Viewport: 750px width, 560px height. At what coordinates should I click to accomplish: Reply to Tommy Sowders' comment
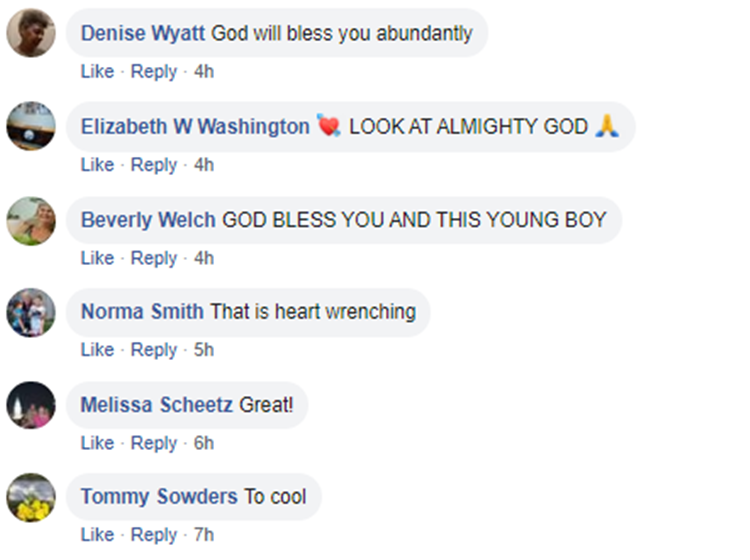(x=154, y=535)
